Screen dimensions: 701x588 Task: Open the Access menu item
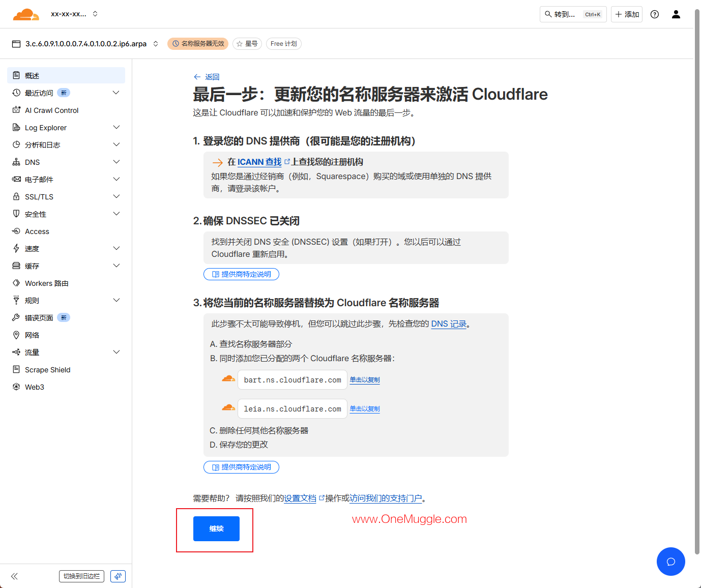tap(66, 231)
